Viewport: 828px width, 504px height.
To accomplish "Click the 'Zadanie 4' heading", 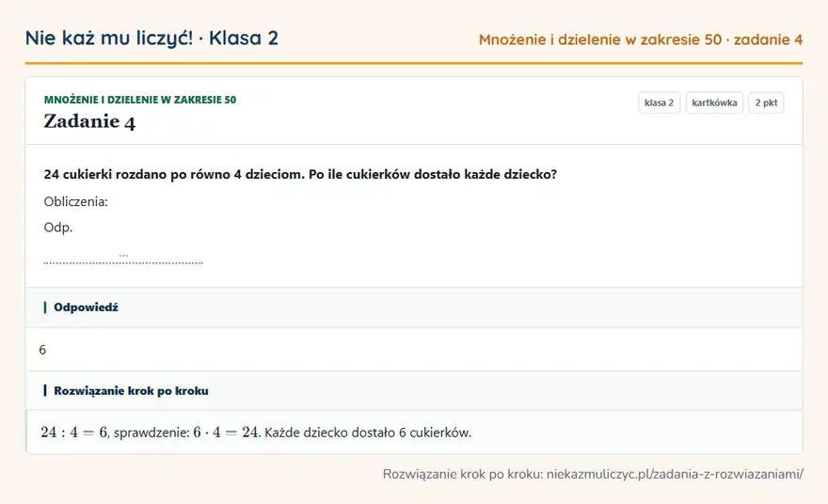I will click(89, 121).
